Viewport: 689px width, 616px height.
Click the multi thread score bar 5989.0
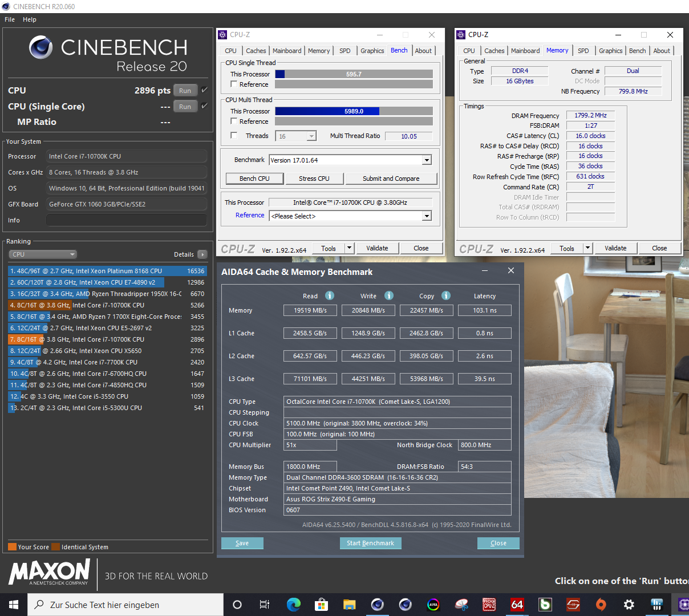coord(354,111)
